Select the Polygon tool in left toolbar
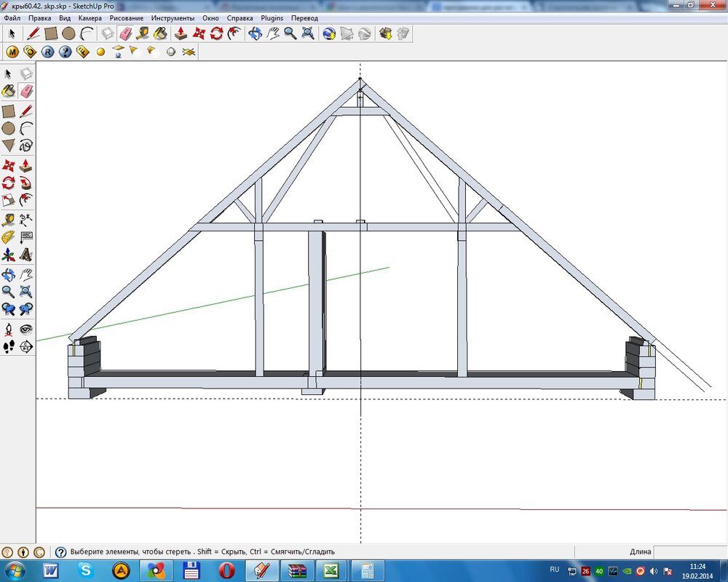This screenshot has width=728, height=582. [x=9, y=146]
